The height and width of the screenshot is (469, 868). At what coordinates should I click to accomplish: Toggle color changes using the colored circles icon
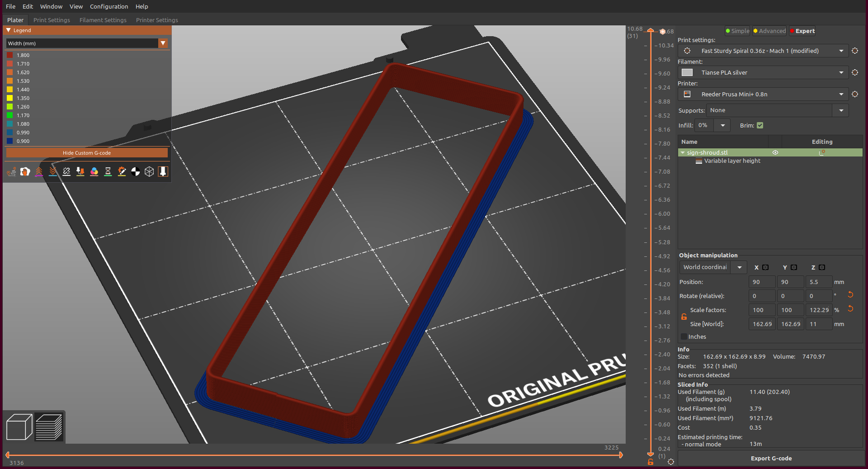coord(94,172)
